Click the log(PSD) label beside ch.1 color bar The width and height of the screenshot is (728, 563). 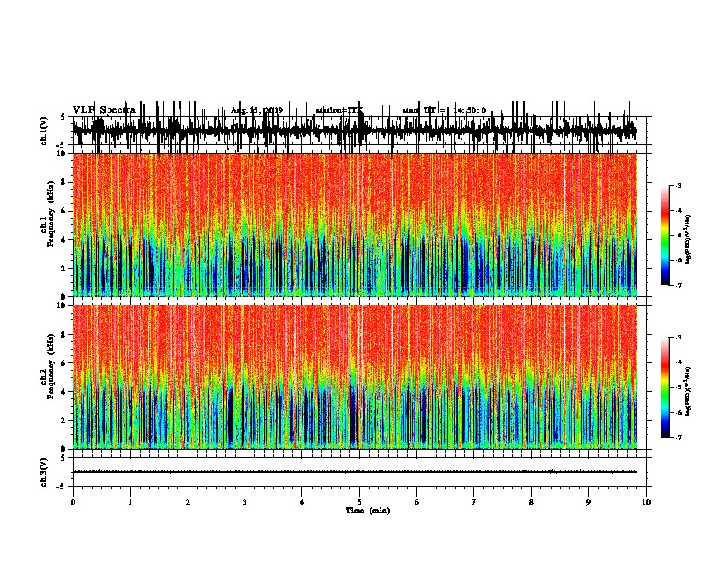(x=688, y=240)
